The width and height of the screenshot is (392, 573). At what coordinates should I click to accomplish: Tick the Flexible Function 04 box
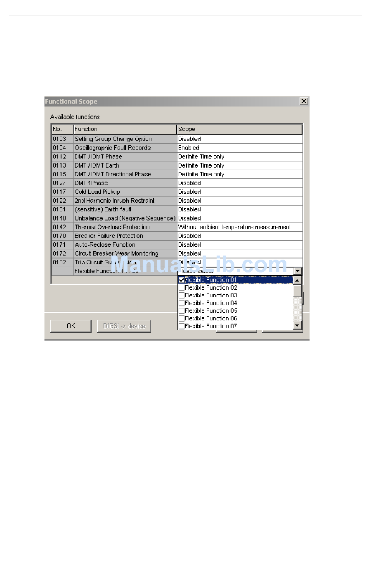pos(182,303)
